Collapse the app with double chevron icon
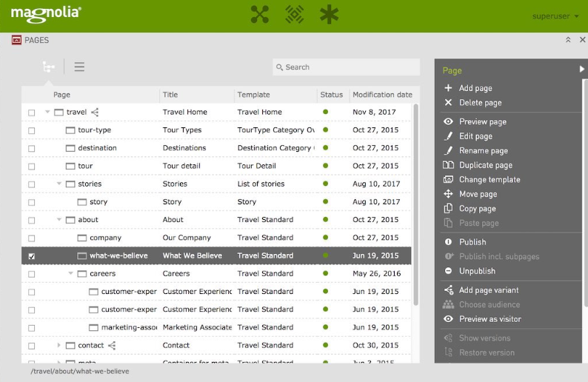Viewport: 588px width, 382px height. [x=568, y=40]
